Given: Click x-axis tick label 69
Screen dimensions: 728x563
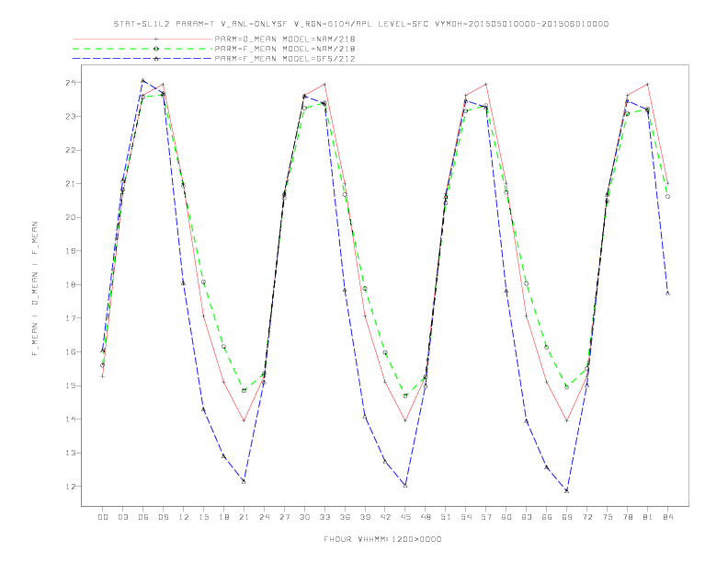Looking at the screenshot, I should (x=567, y=517).
